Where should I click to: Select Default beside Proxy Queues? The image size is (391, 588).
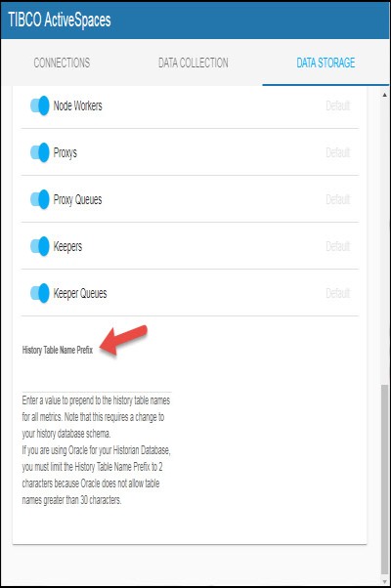[x=337, y=200]
